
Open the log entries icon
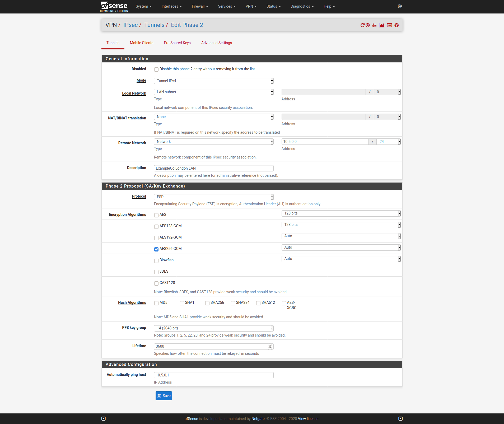tap(389, 25)
